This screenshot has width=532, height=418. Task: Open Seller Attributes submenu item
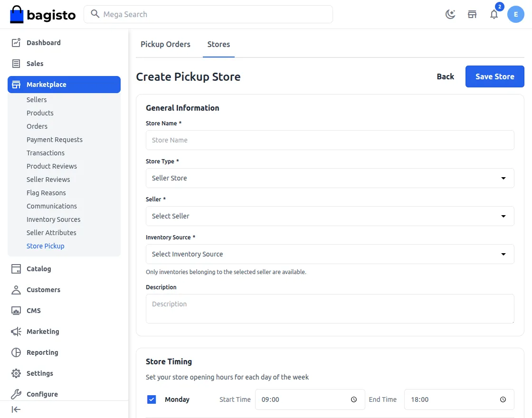[51, 233]
